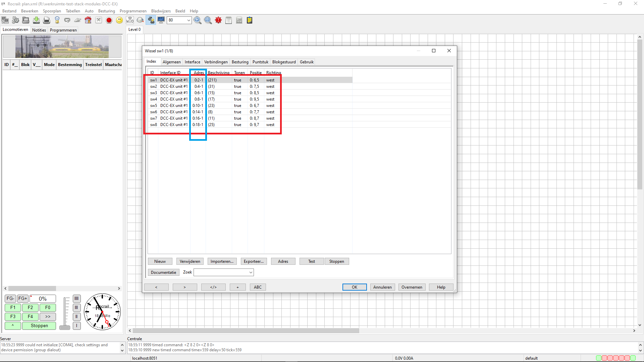Open the zoom percentage dropdown showing 80
Viewport: 644px width, 362px height.
click(x=189, y=20)
